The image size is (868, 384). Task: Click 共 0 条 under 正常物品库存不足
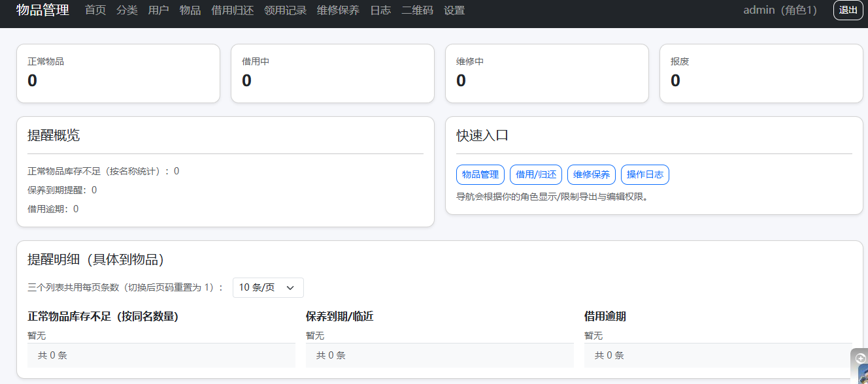click(52, 355)
